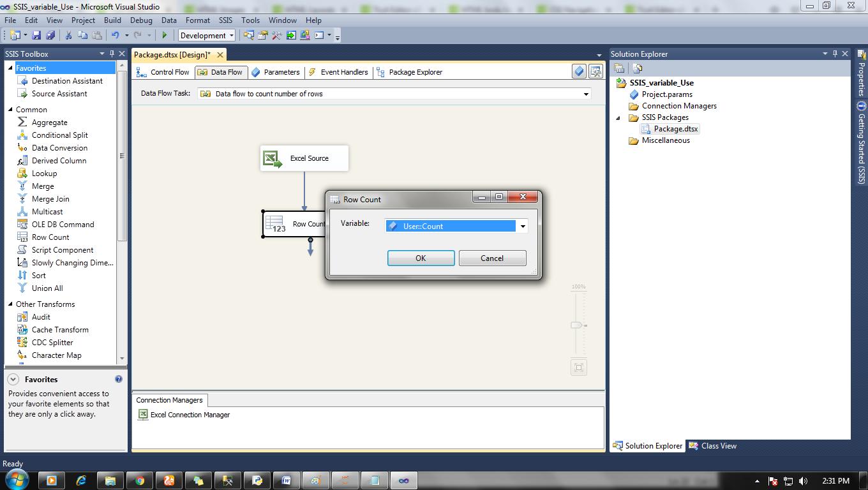Select Package.dtsx in Solution Explorer
868x490 pixels.
(670, 129)
